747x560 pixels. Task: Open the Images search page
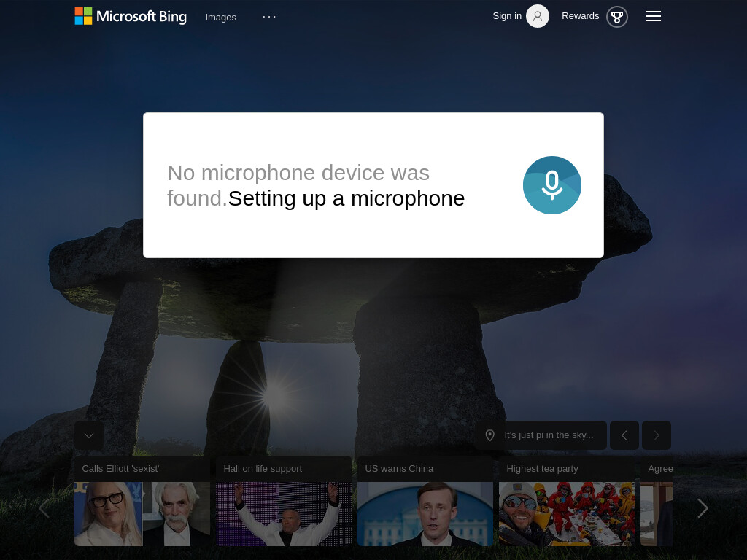220,17
